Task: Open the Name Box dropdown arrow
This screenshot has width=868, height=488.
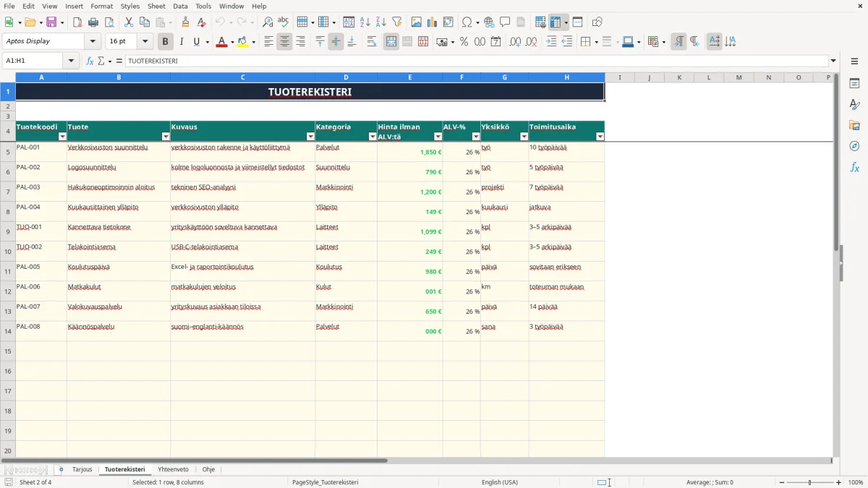Action: pos(71,61)
